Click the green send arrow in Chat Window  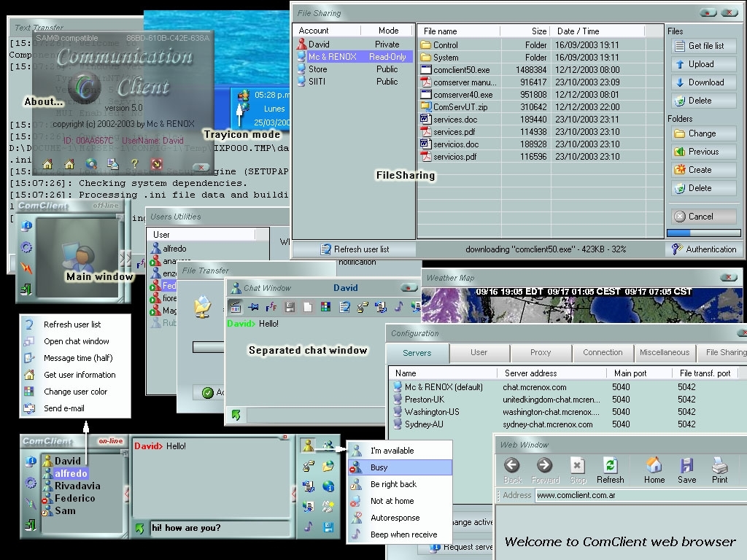(x=236, y=415)
